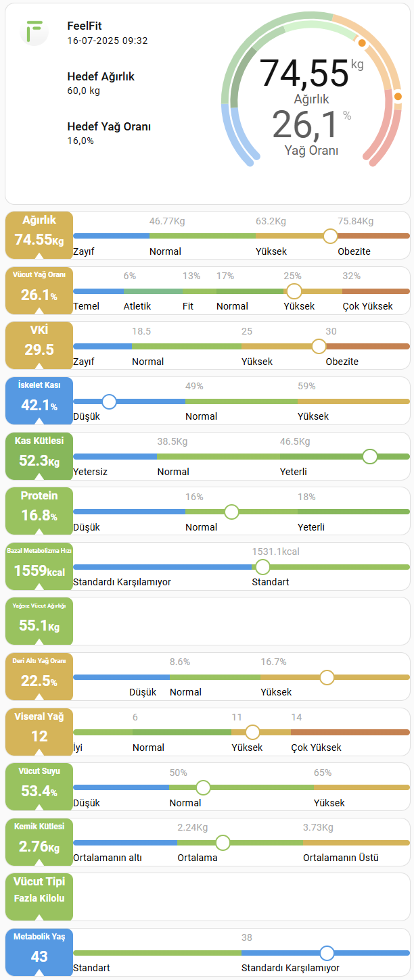
Task: Click the large 74,55 kg weight reading
Action: click(x=305, y=74)
